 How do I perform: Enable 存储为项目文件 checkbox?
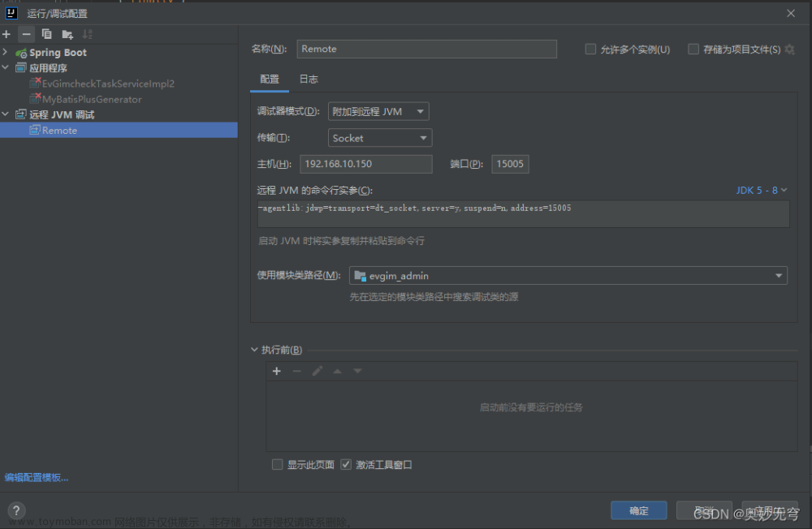click(x=693, y=49)
